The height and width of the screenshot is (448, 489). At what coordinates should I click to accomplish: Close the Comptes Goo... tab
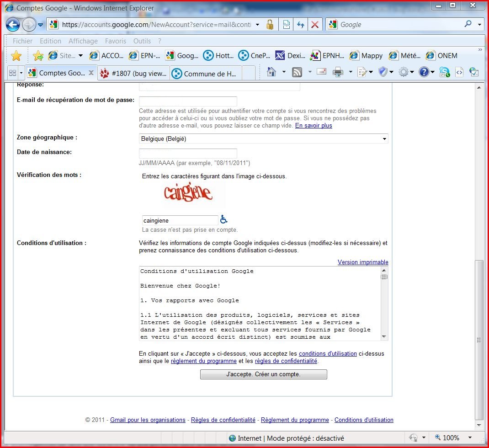(91, 73)
